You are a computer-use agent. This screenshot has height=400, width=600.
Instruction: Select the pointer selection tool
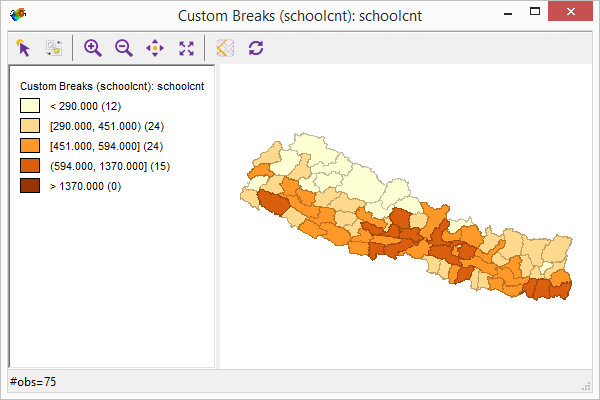point(23,48)
